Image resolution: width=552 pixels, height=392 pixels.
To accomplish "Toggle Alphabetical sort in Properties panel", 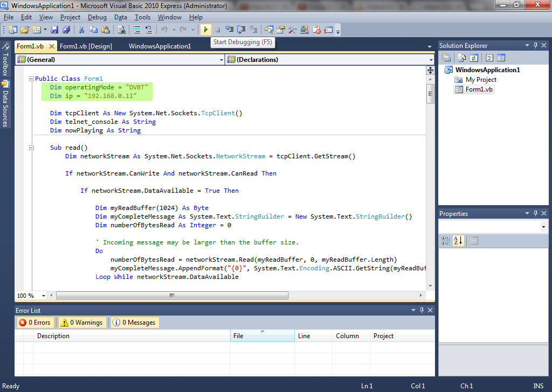I will pyautogui.click(x=458, y=241).
